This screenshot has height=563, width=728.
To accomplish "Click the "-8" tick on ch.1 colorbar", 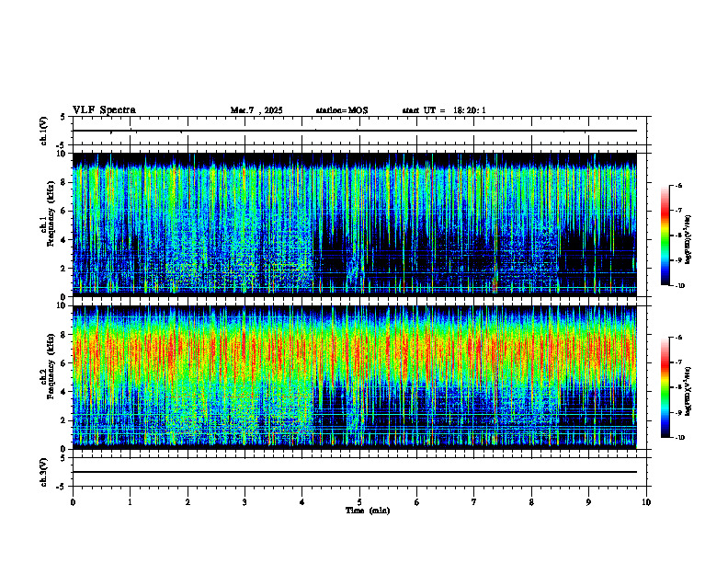I will click(x=679, y=236).
